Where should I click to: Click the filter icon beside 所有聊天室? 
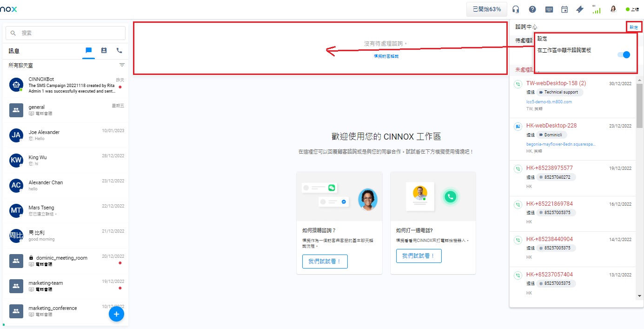pyautogui.click(x=122, y=65)
